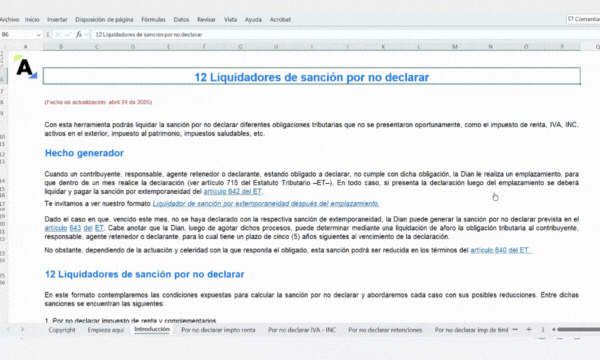Click horizontal scrollbar left arrow
The image size is (600, 360).
click(x=553, y=329)
